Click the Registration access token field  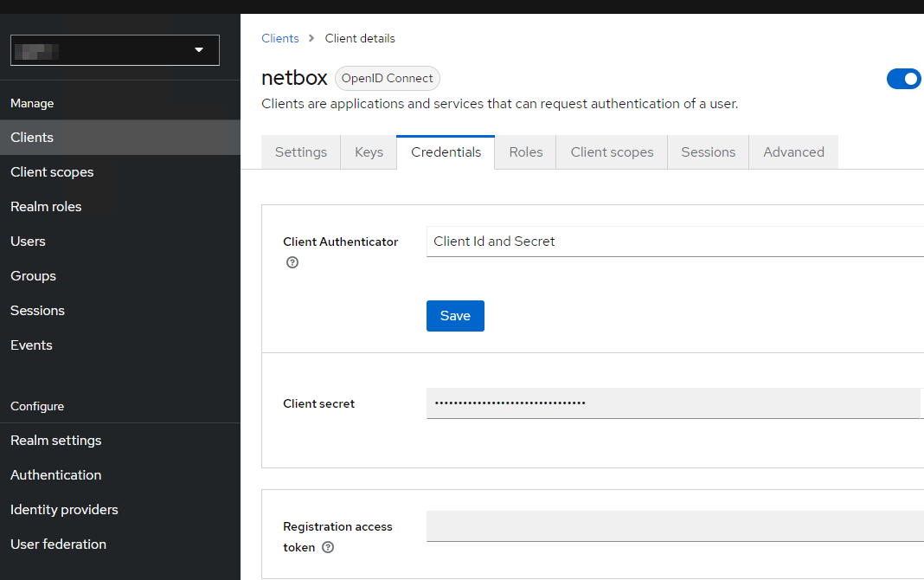point(675,525)
